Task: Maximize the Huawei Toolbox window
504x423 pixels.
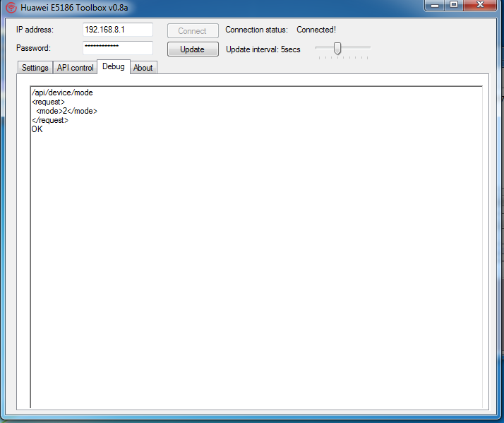Action: coord(454,5)
